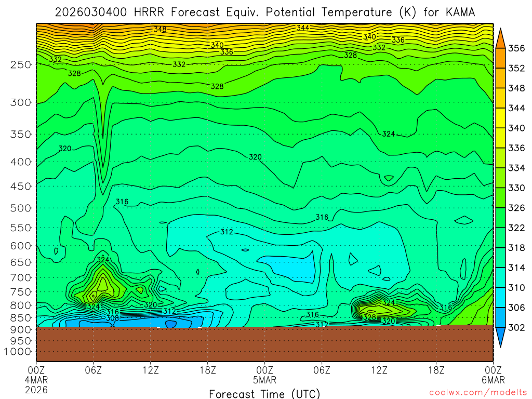This screenshot has height=399, width=532.
Task: Click the 700 pressure level label
Action: click(21, 277)
